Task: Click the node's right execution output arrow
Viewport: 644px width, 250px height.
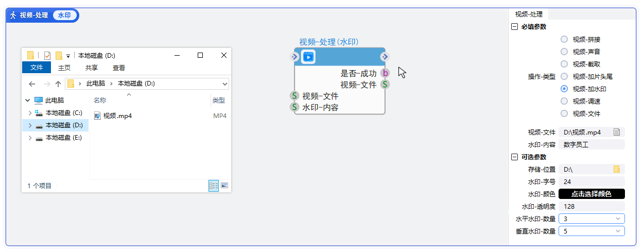Action: coord(385,57)
